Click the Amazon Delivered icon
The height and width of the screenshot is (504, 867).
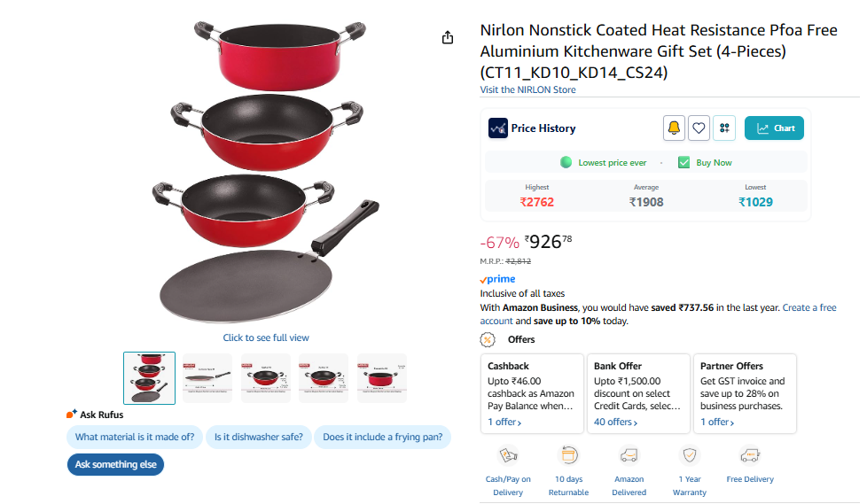(x=629, y=455)
